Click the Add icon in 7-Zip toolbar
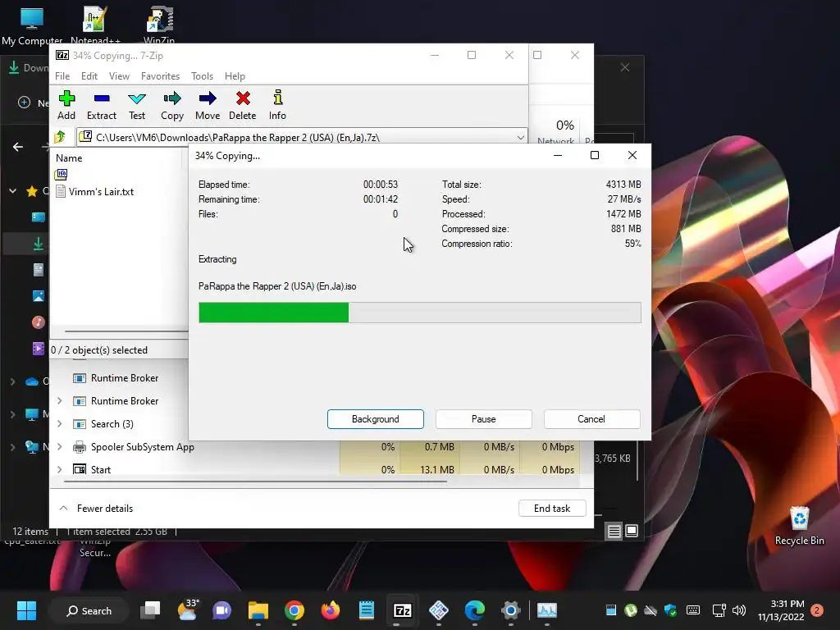Screen dimensions: 840x630 (x=66, y=105)
